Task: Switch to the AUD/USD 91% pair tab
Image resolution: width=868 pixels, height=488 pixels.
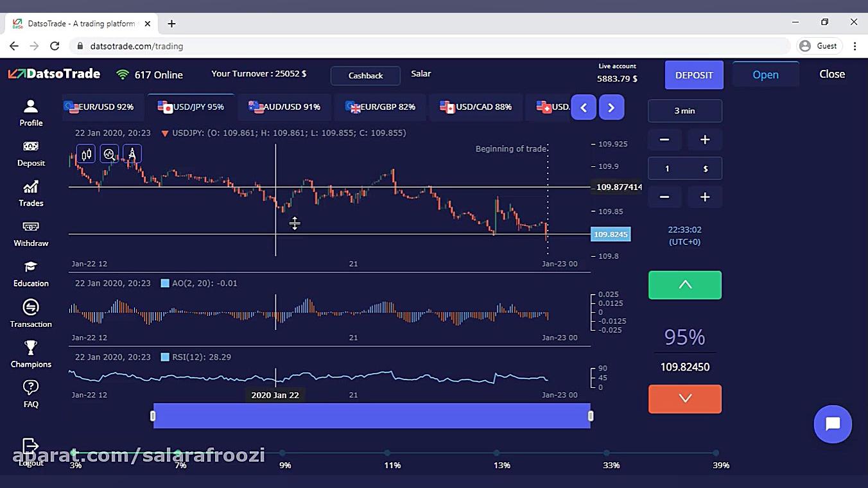Action: 284,107
